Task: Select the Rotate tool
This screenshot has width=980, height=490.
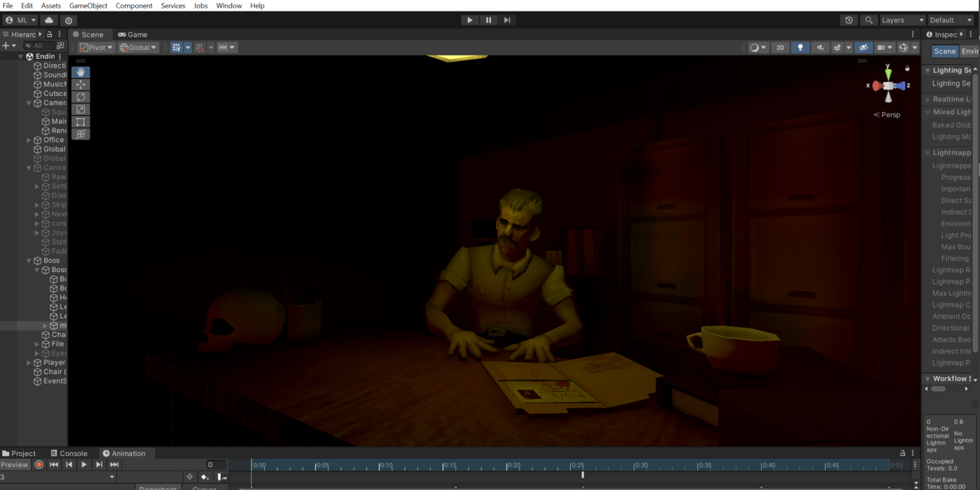Action: 81,97
